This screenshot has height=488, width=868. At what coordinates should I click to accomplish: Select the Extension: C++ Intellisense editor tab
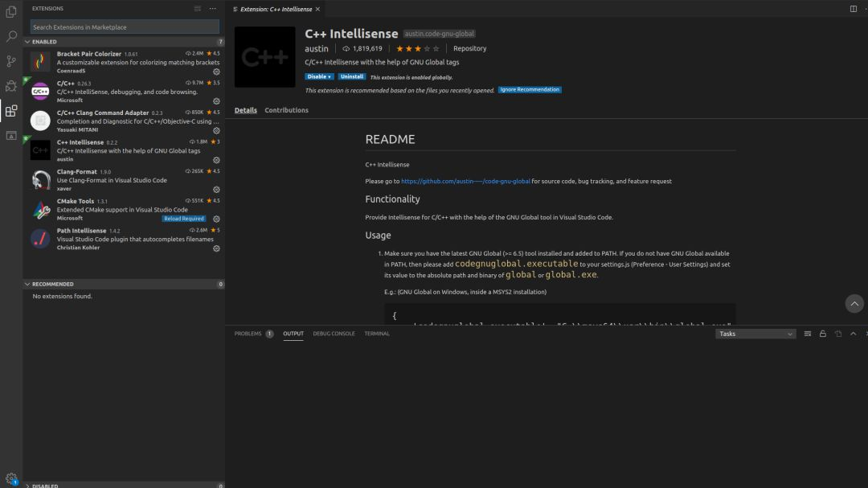[x=276, y=9]
